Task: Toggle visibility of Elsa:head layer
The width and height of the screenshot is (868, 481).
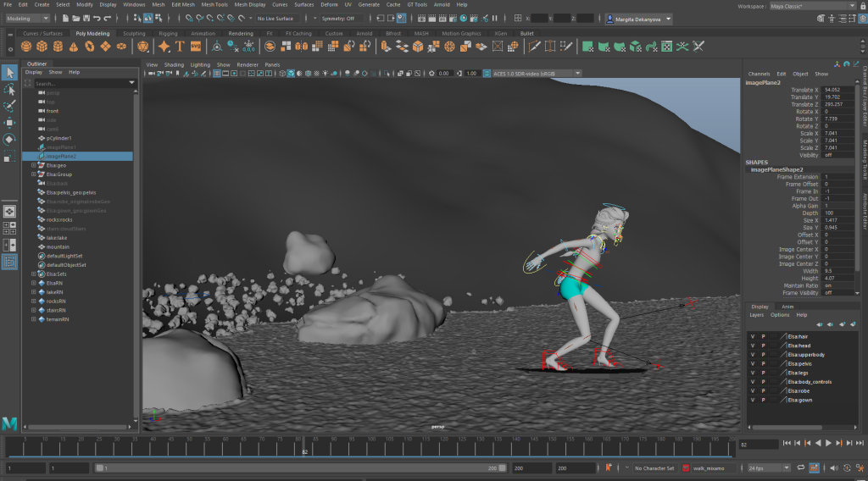Action: point(753,346)
